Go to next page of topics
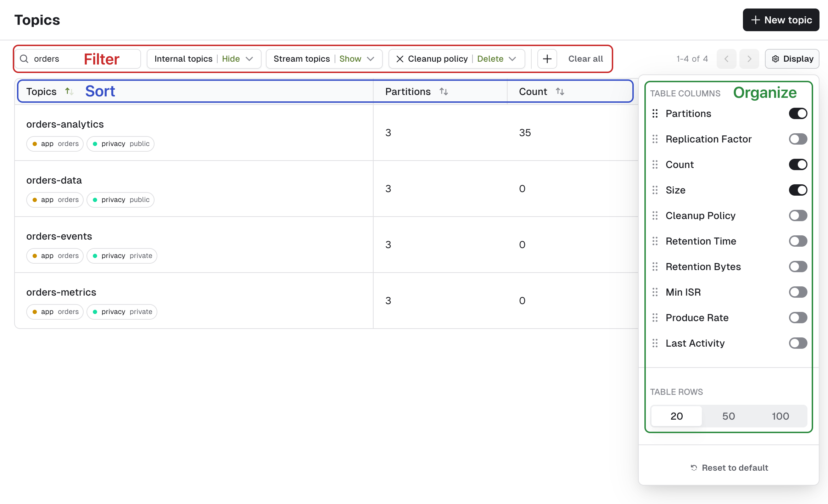The image size is (828, 504). click(x=749, y=59)
